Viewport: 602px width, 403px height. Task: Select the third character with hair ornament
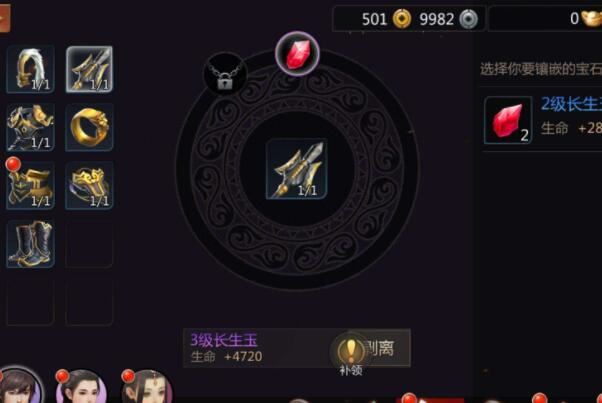pos(147,387)
